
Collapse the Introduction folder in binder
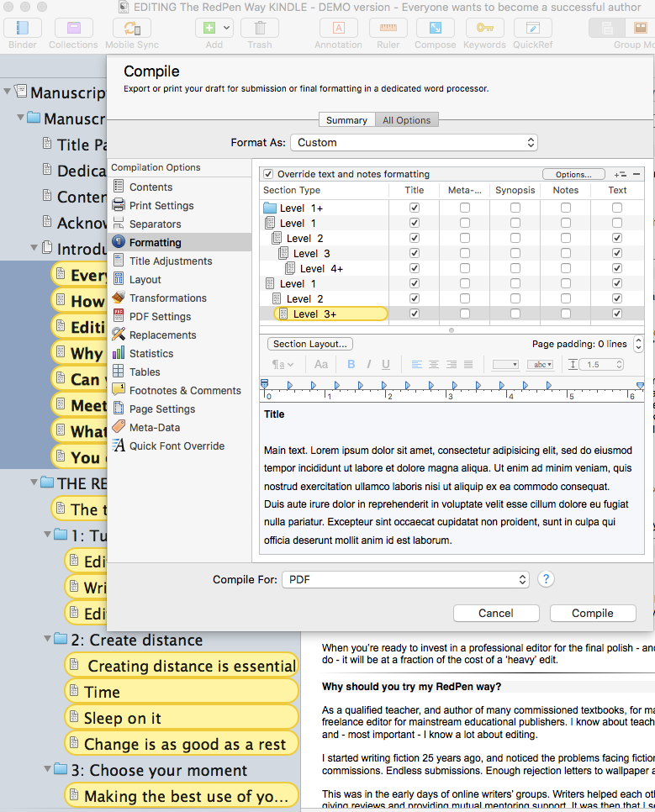[34, 248]
